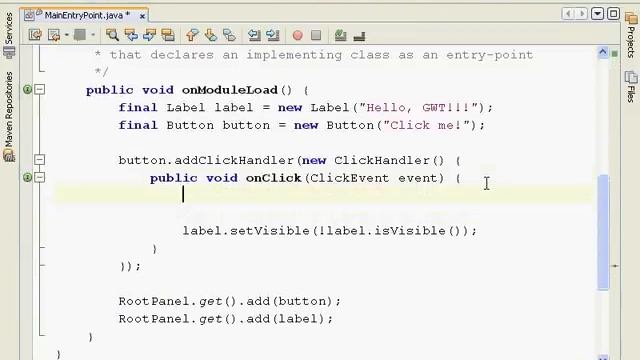
Task: Start macro recording with red circle
Action: point(298,35)
